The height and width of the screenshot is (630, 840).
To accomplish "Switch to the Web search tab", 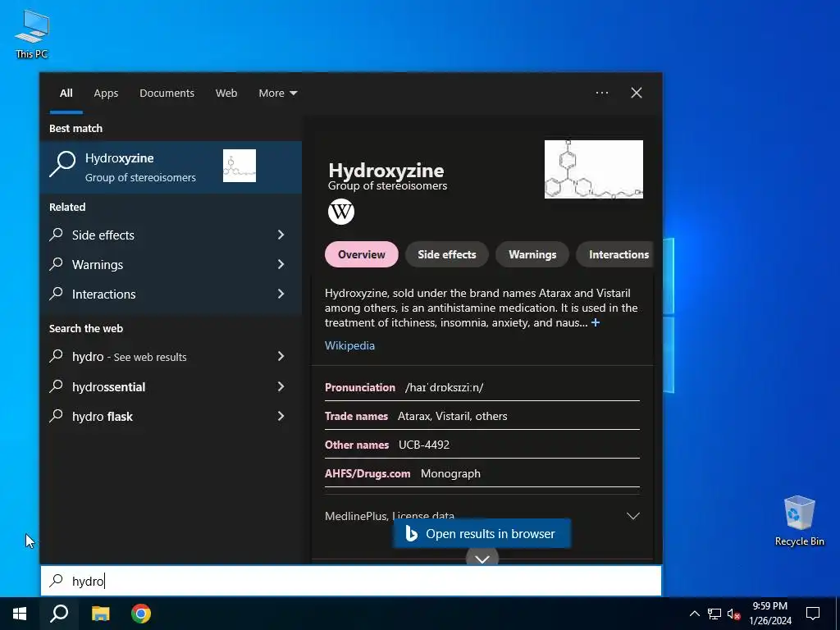I will coord(226,93).
